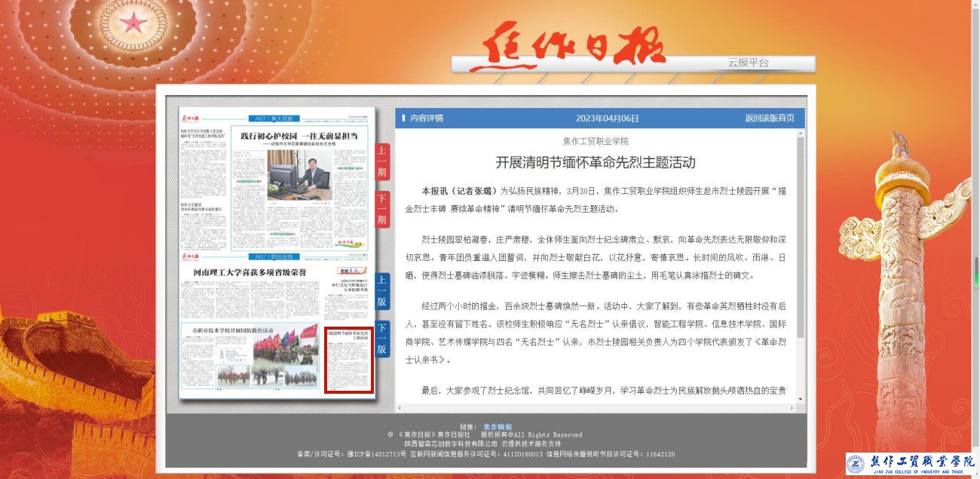This screenshot has height=479, width=980.
Task: Click 返回该版首页 link
Action: pyautogui.click(x=770, y=118)
